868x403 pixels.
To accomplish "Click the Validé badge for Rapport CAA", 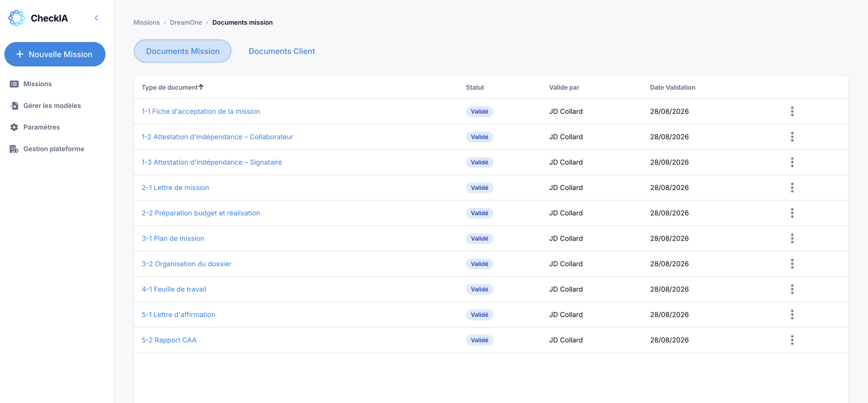I will [x=479, y=340].
